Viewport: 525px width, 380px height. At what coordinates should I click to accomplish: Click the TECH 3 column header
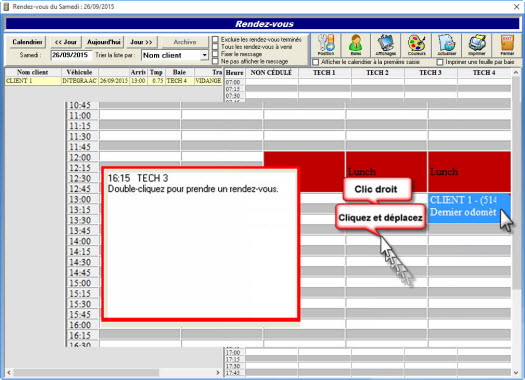[x=431, y=73]
